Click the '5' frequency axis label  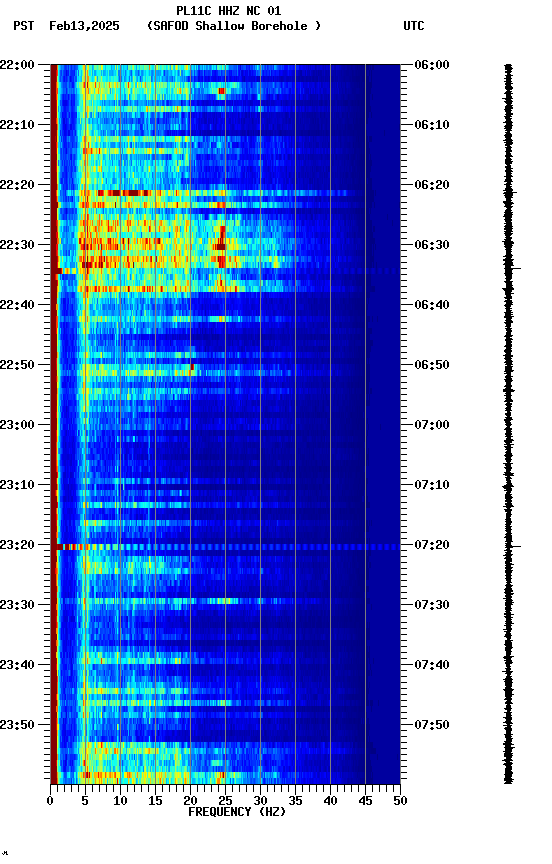coord(85,802)
